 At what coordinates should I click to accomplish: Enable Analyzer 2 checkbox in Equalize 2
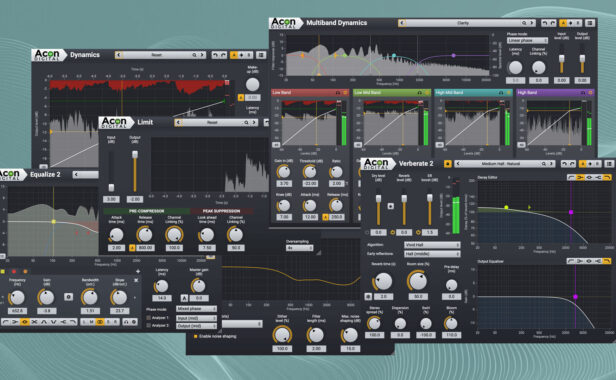click(x=148, y=326)
